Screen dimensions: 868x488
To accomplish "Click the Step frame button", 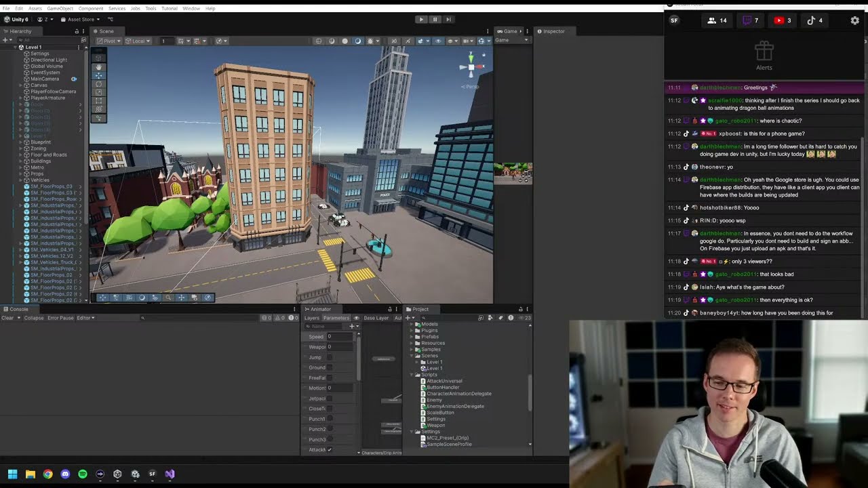I will pos(448,20).
